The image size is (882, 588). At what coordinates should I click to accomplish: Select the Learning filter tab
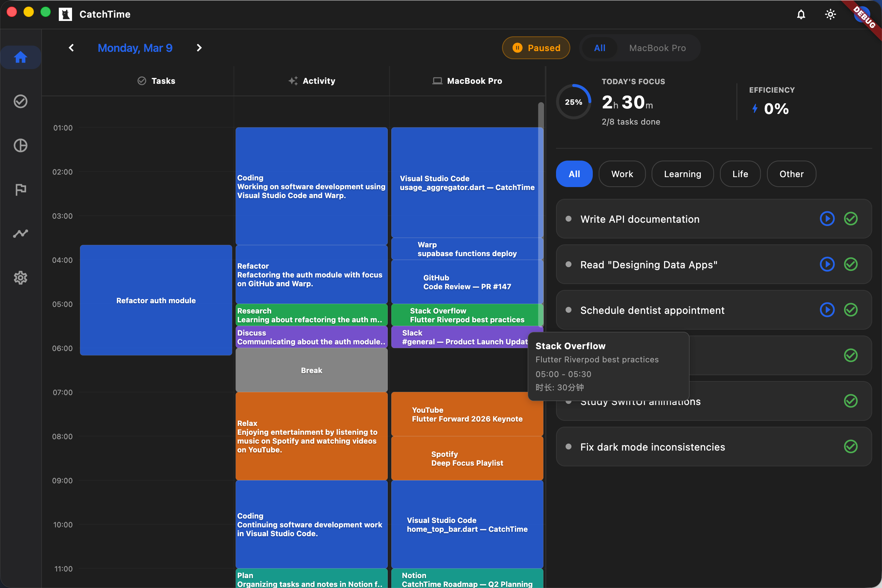tap(682, 173)
